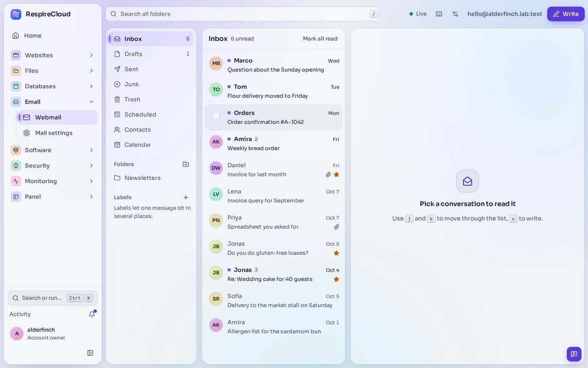The width and height of the screenshot is (588, 368).
Task: Open the chat widget icon
Action: click(574, 354)
